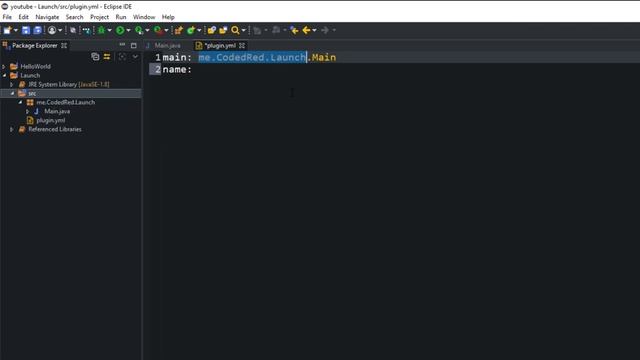The width and height of the screenshot is (640, 360).
Task: Click line number 2 in gutter
Action: 158,70
